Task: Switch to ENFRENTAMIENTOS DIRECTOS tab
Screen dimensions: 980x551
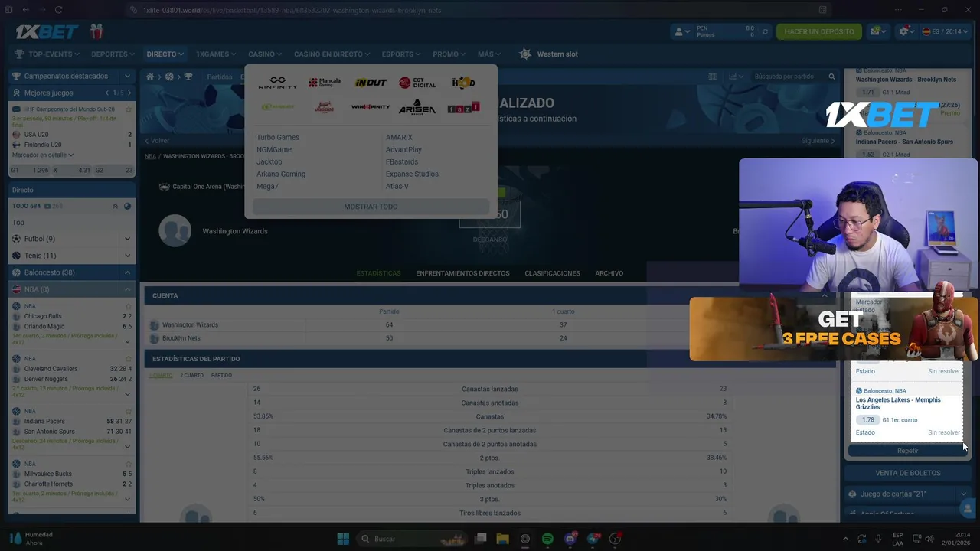Action: [x=462, y=273]
